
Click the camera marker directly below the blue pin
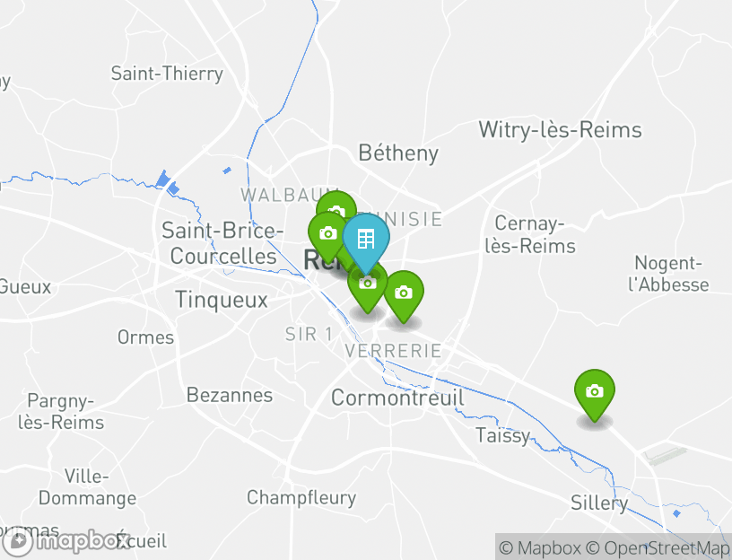pyautogui.click(x=367, y=284)
